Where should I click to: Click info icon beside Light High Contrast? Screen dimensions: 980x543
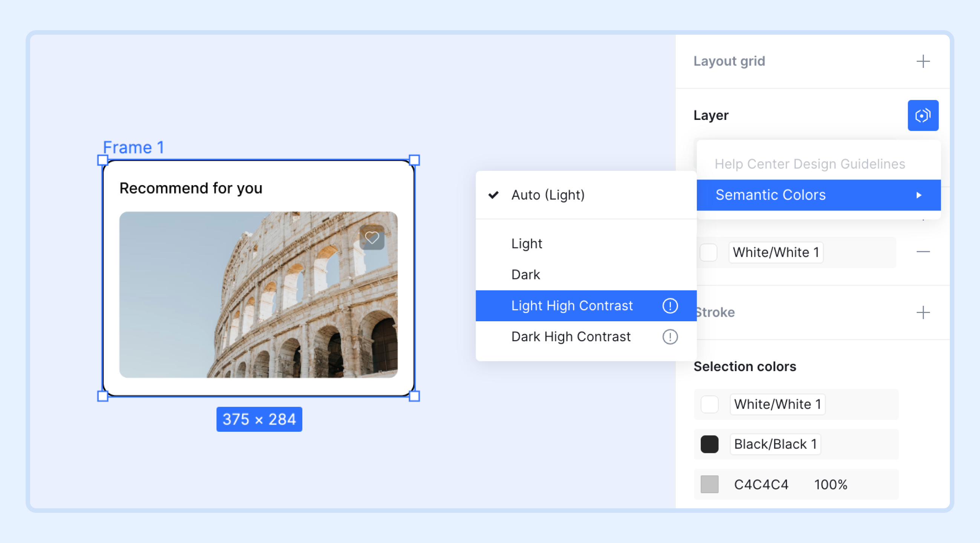[x=669, y=305]
